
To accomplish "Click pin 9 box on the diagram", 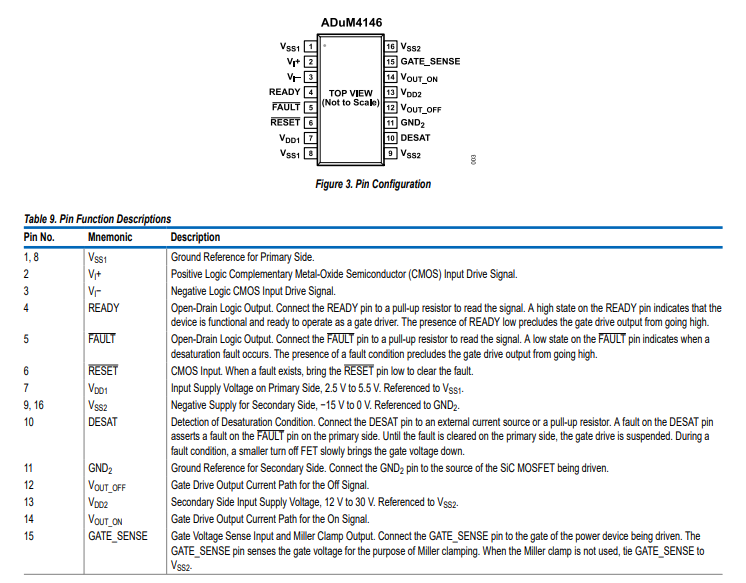I will coord(391,153).
